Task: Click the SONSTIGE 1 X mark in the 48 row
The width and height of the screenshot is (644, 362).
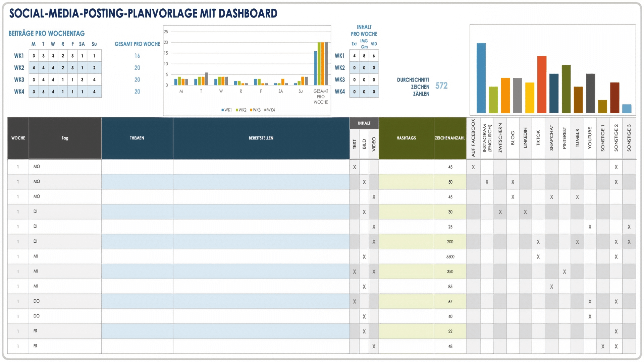Action: [x=603, y=347]
